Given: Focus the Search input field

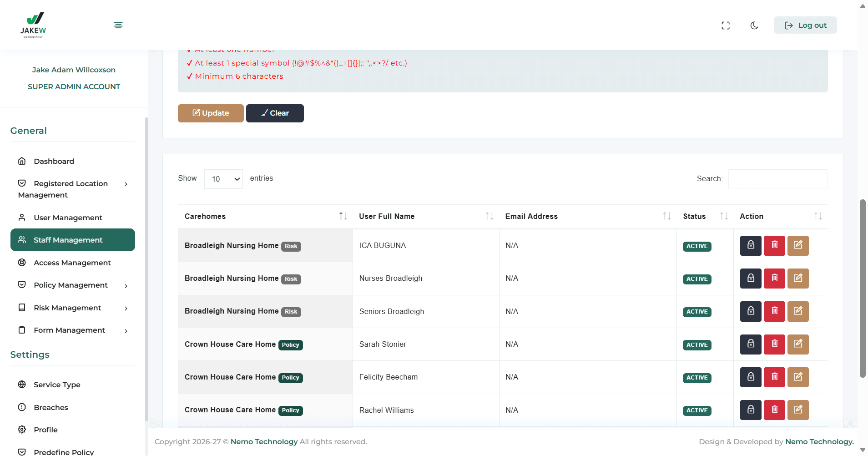Looking at the screenshot, I should [x=778, y=179].
